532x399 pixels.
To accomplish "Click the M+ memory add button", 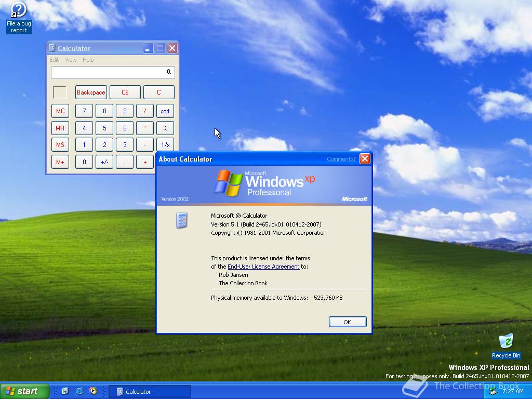I will tap(60, 162).
